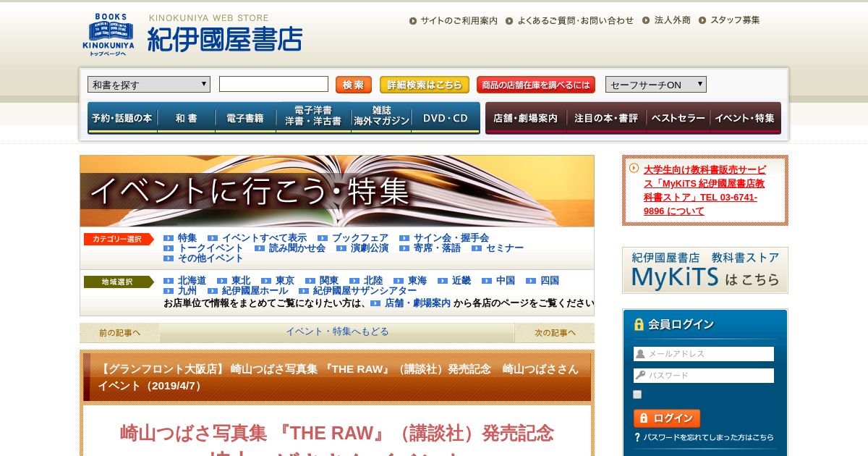The image size is (868, 456).
Task: Select 紀伊國屋サザンシアター link
Action: tap(365, 291)
